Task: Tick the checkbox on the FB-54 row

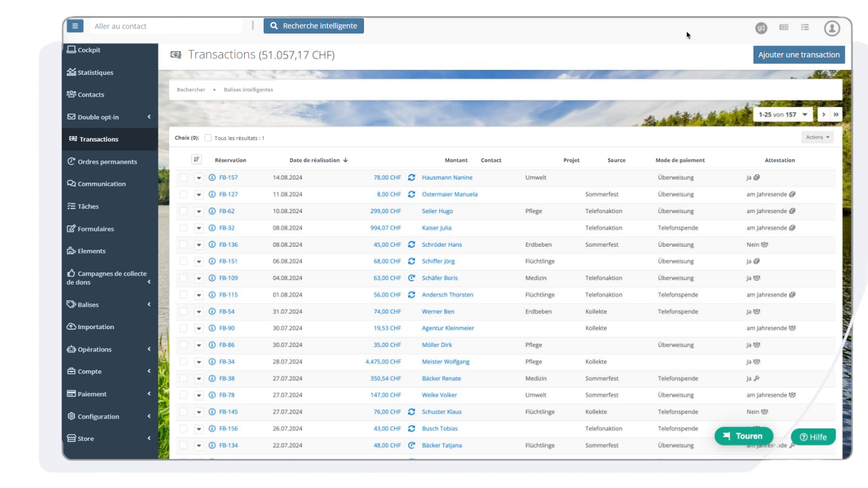Action: click(x=183, y=311)
